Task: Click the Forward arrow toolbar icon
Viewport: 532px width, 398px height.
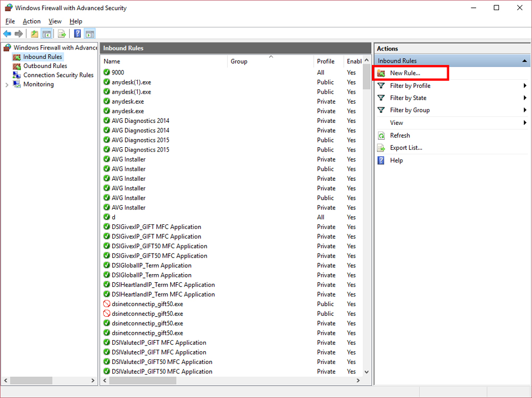Action: (19, 33)
